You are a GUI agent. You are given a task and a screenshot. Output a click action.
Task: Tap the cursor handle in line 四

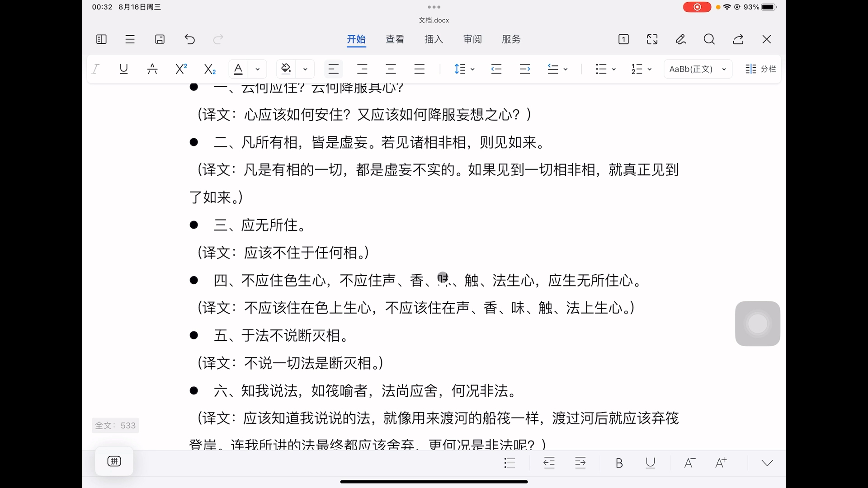coord(443,277)
